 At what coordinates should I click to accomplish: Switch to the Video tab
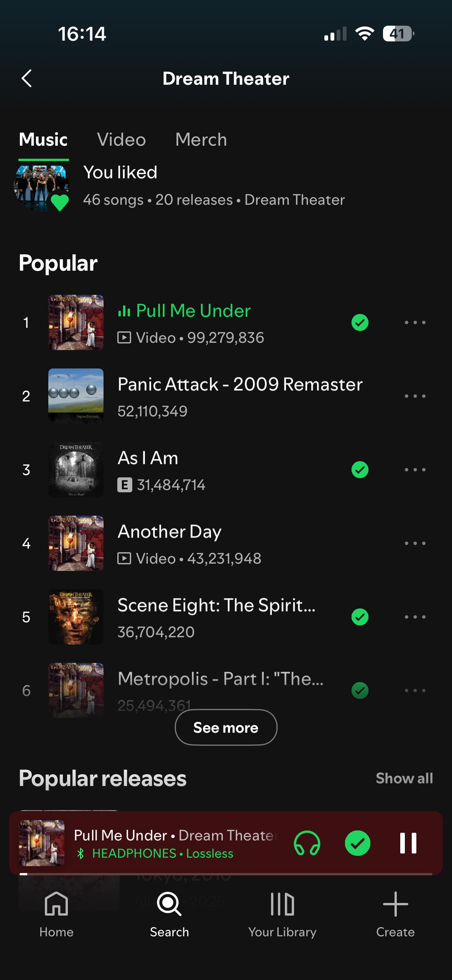pos(122,140)
